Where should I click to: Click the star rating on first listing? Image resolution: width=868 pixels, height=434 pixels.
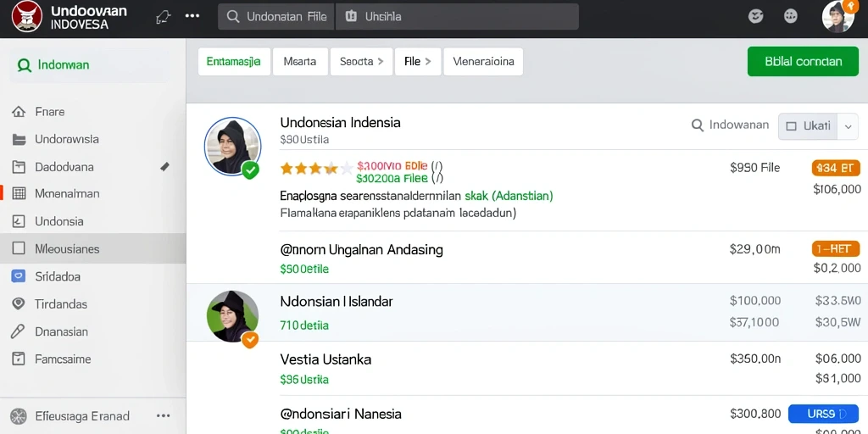[316, 169]
